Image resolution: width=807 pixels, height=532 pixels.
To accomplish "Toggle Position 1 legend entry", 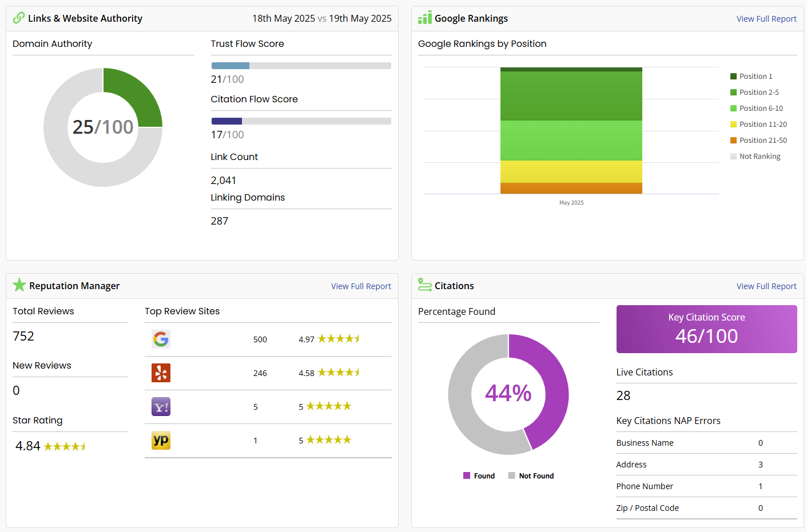I will point(755,77).
